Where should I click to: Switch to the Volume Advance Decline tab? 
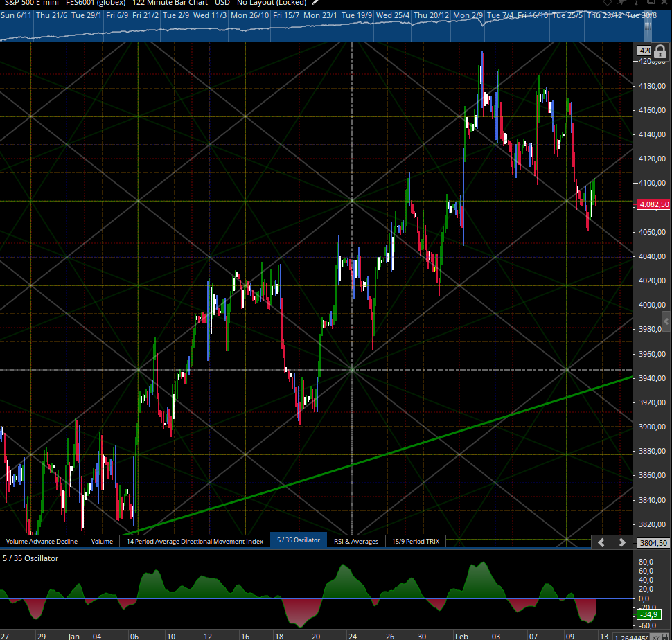click(x=42, y=542)
